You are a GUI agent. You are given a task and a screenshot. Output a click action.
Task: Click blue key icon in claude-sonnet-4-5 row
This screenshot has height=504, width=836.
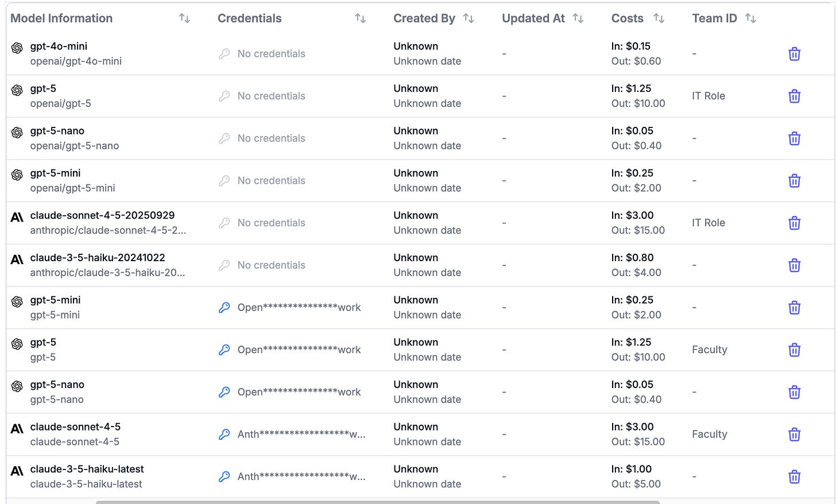(225, 435)
